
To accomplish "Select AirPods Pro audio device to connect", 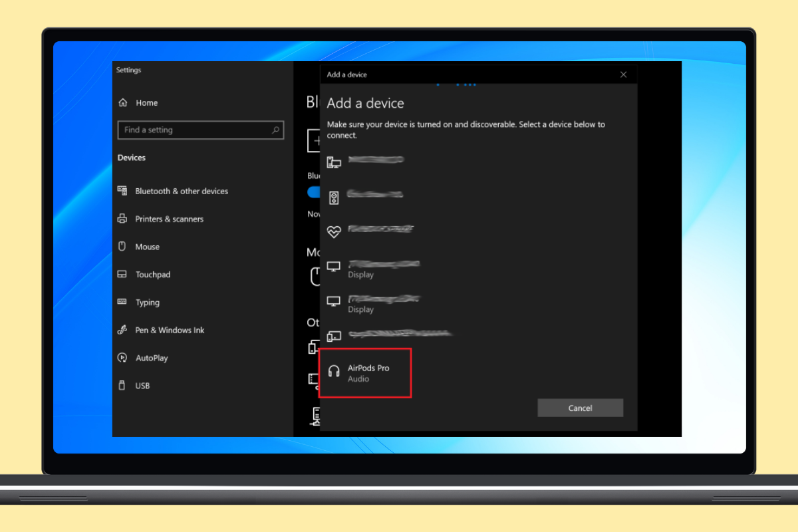I will [365, 373].
